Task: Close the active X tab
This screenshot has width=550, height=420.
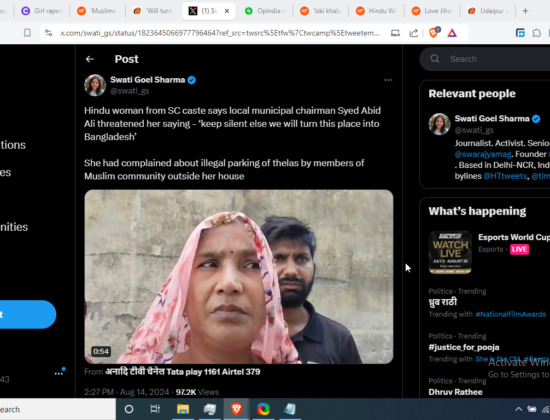Action: (227, 11)
